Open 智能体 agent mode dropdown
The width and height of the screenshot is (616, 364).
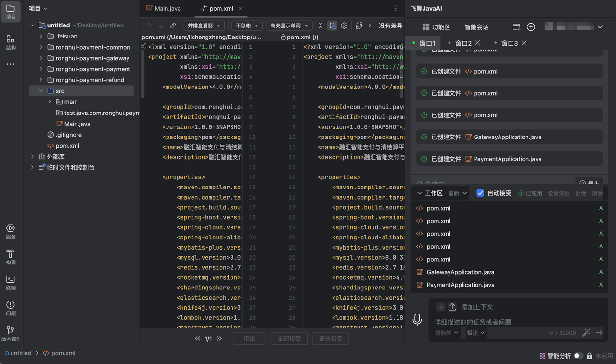click(447, 333)
